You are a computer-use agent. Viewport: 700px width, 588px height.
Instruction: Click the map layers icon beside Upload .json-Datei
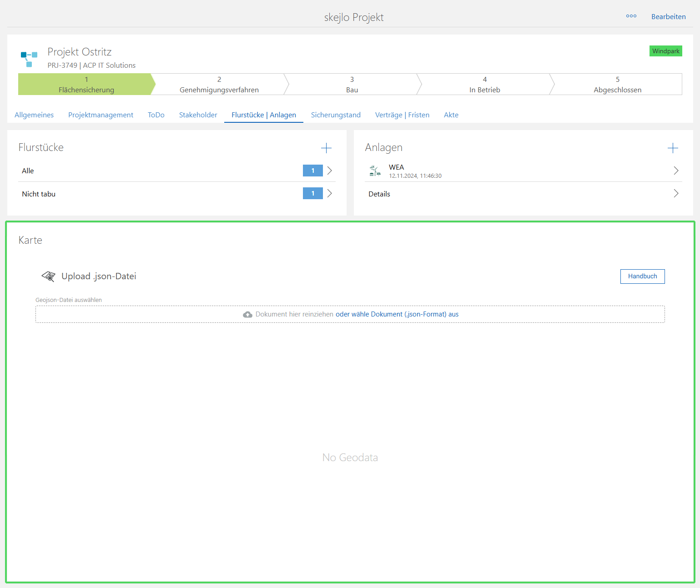[48, 276]
